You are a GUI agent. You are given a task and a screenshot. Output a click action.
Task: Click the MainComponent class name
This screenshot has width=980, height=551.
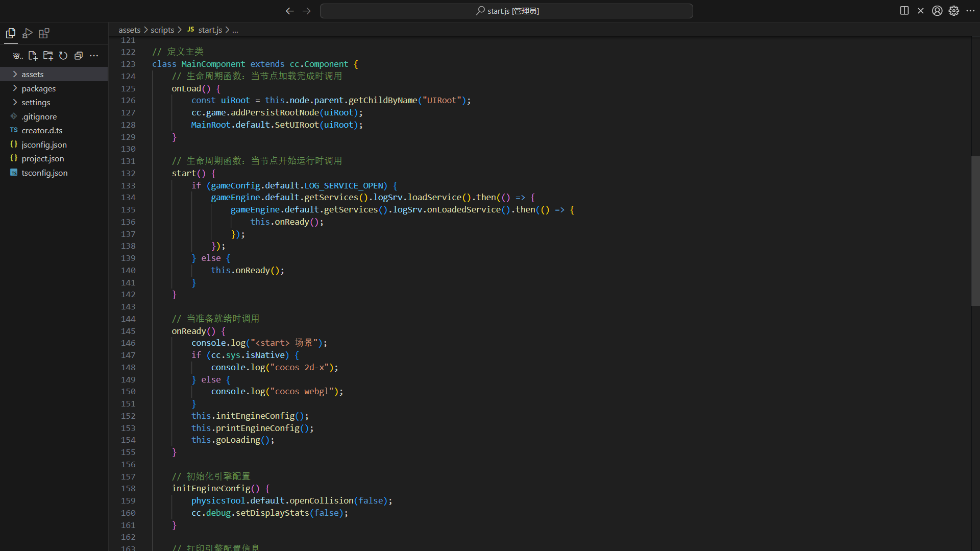click(213, 64)
